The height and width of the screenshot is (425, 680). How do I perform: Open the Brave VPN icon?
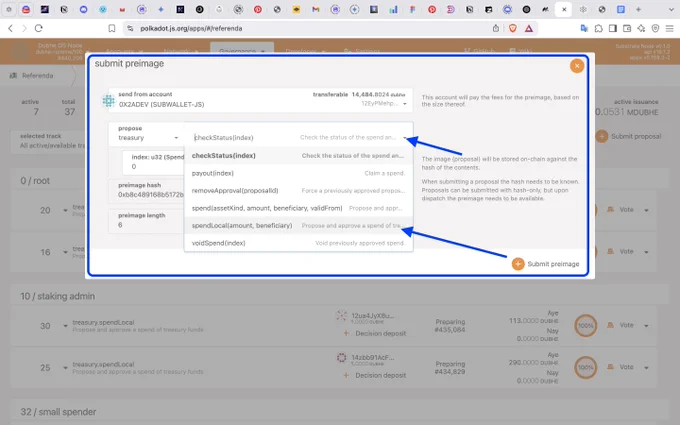[x=655, y=28]
